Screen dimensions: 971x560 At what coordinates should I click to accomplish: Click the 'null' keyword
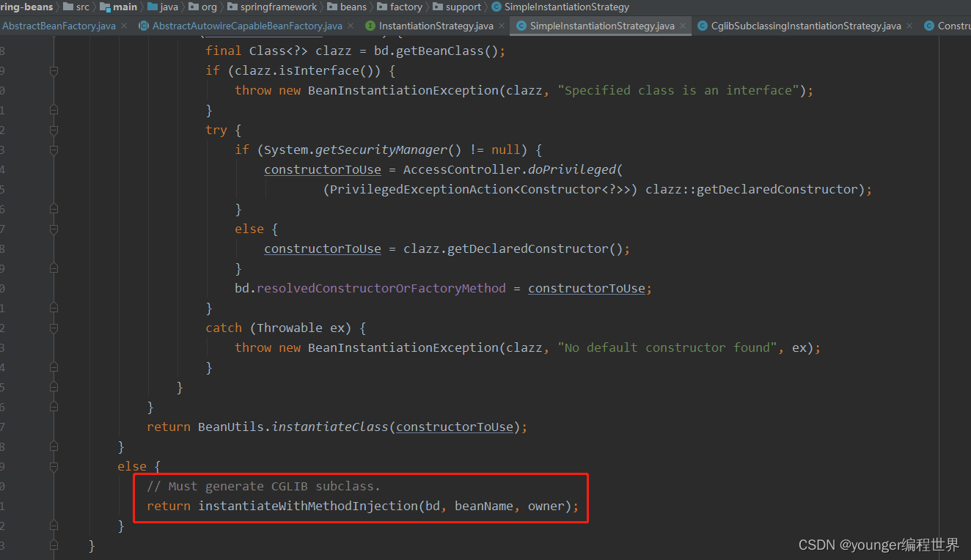[x=506, y=150]
